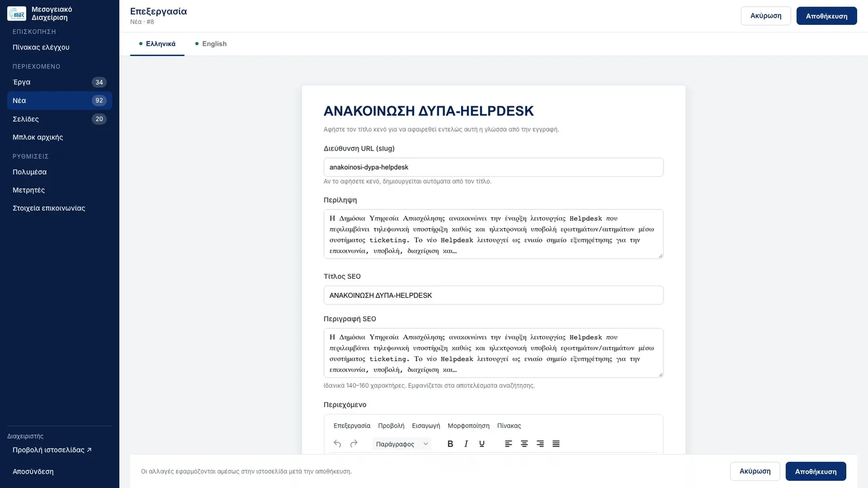The height and width of the screenshot is (488, 868).
Task: Click the URL slug input field
Action: coord(493,167)
